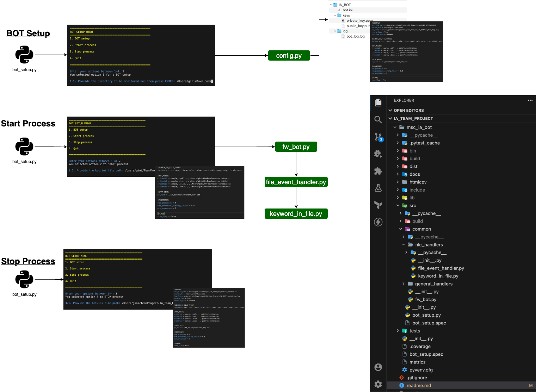The image size is (536, 392).
Task: Collapse the src folder chevron
Action: click(x=398, y=205)
